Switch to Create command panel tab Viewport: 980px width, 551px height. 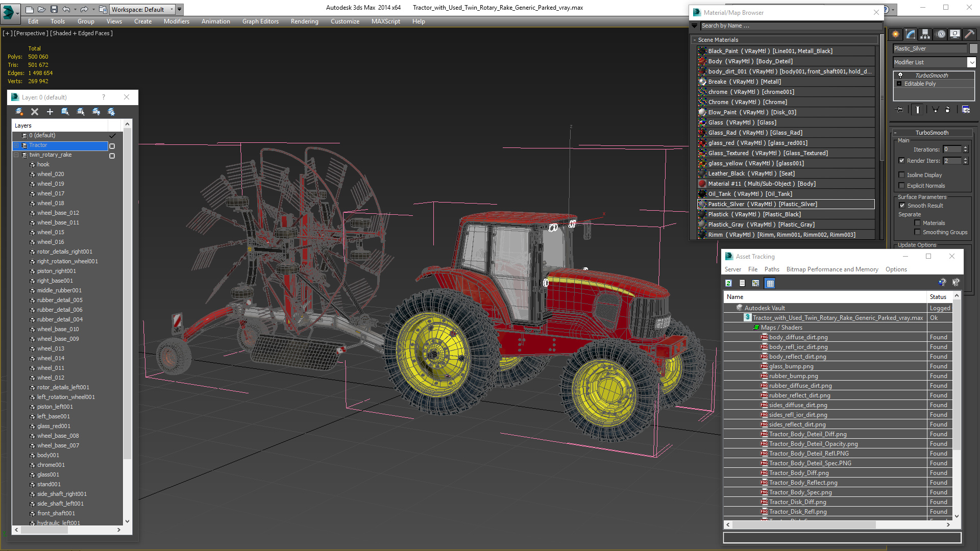(895, 34)
